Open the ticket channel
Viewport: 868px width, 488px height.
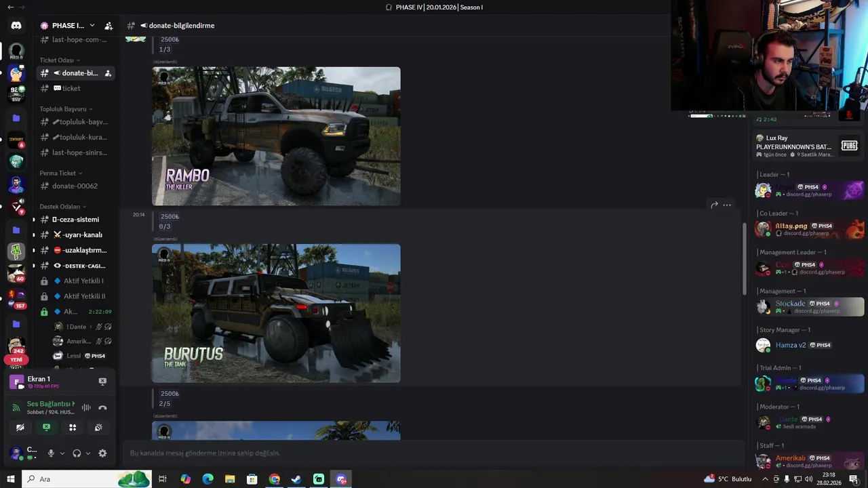click(75, 88)
